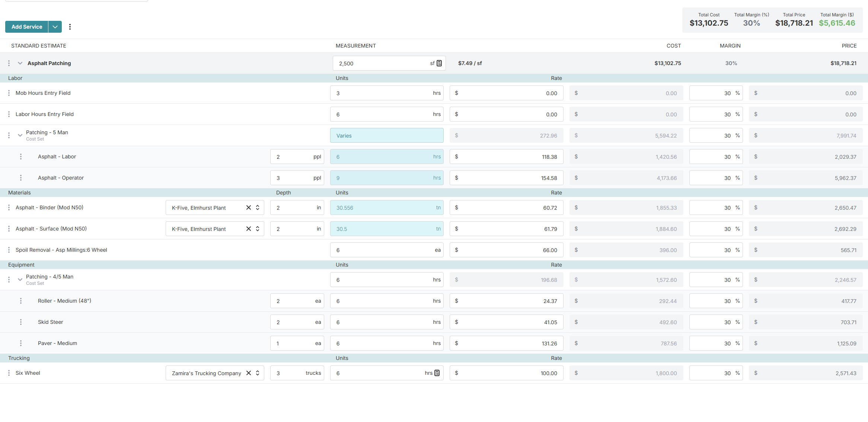Open row menu for Spoil Removal item

tap(9, 250)
